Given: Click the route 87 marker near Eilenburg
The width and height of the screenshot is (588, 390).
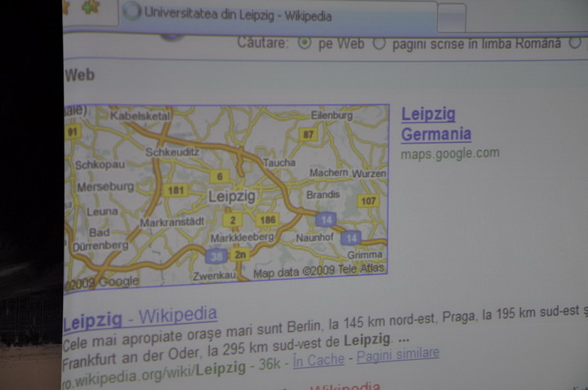Looking at the screenshot, I should pos(308,135).
